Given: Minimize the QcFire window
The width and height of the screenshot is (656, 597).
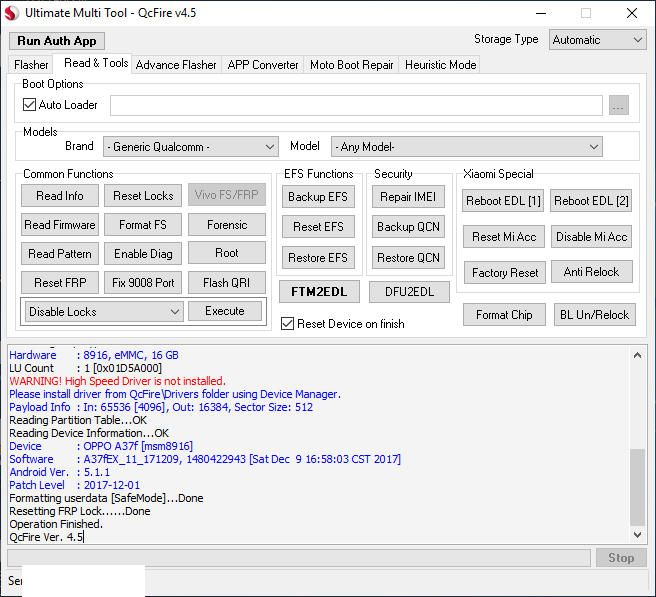Looking at the screenshot, I should coord(541,13).
